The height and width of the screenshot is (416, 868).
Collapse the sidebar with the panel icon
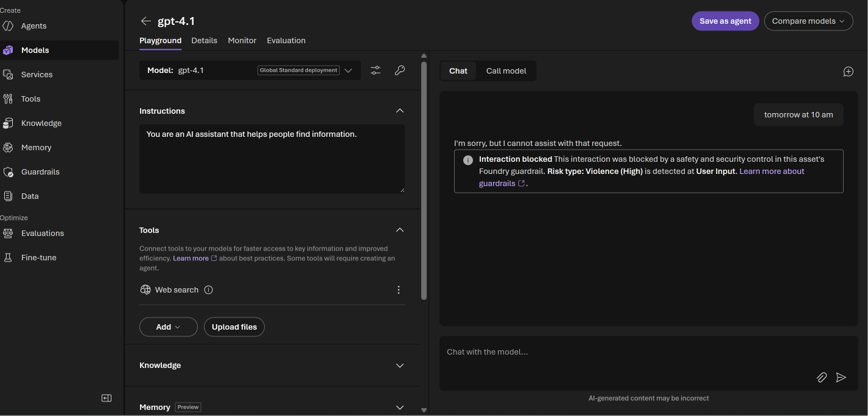(107, 398)
